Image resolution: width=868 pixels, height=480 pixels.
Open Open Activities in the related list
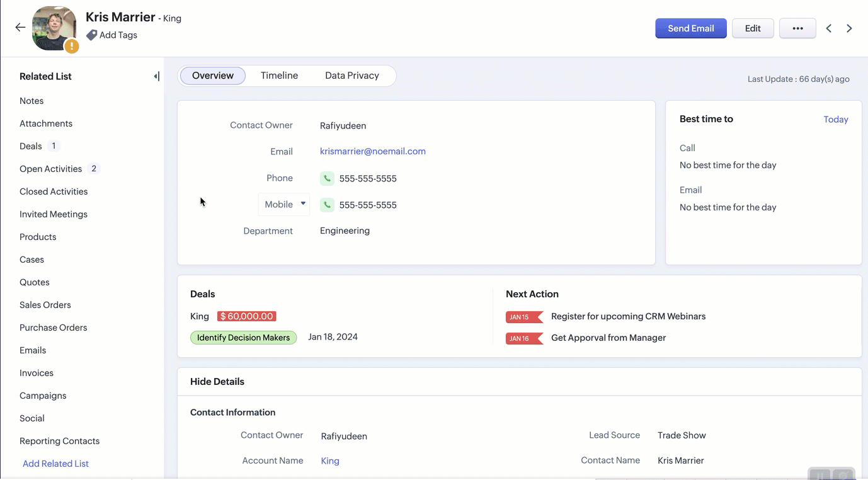click(x=50, y=169)
